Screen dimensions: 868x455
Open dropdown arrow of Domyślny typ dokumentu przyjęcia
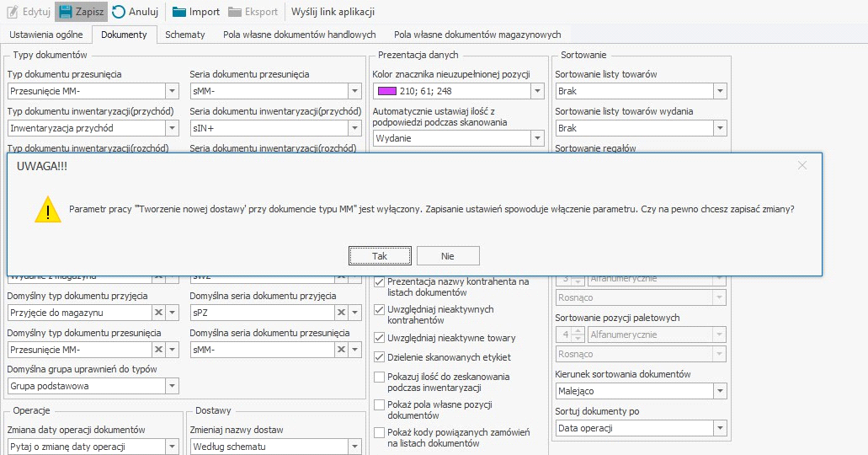[x=172, y=313]
